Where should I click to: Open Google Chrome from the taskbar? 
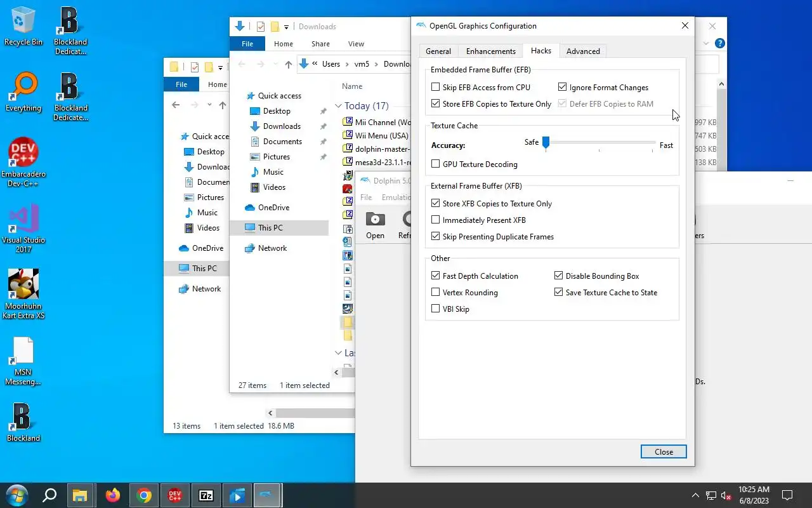pyautogui.click(x=144, y=495)
